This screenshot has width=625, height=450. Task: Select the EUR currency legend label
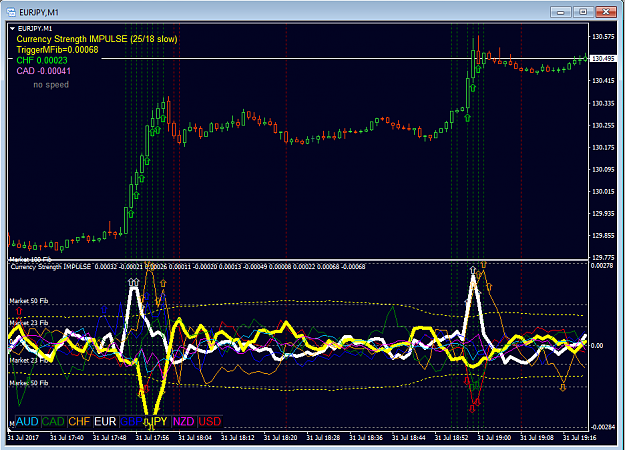click(x=105, y=421)
